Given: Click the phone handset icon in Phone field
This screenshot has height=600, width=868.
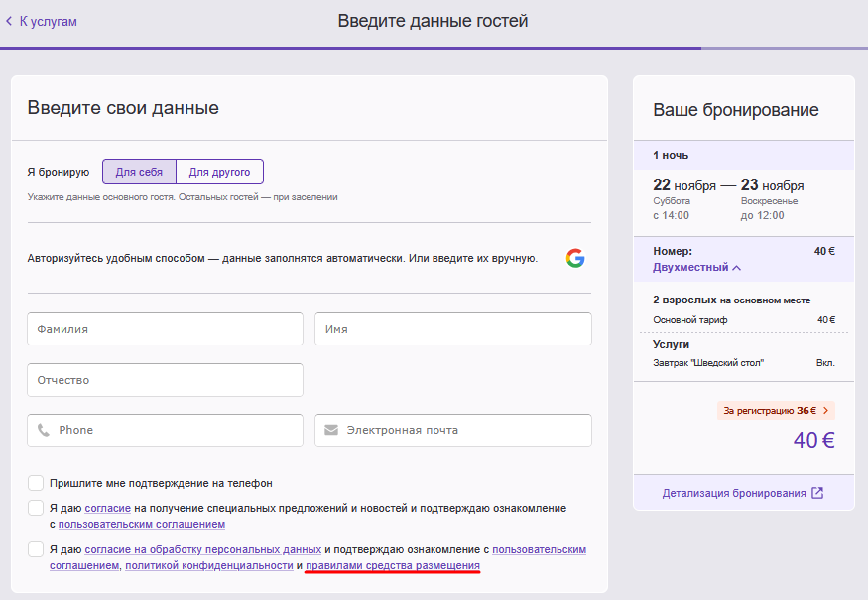Looking at the screenshot, I should pyautogui.click(x=44, y=431).
